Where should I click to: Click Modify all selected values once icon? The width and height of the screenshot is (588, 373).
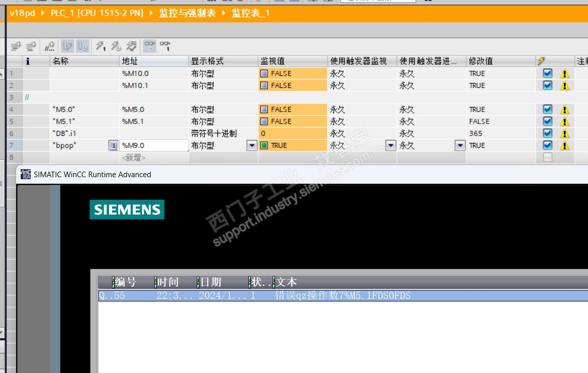pyautogui.click(x=100, y=46)
